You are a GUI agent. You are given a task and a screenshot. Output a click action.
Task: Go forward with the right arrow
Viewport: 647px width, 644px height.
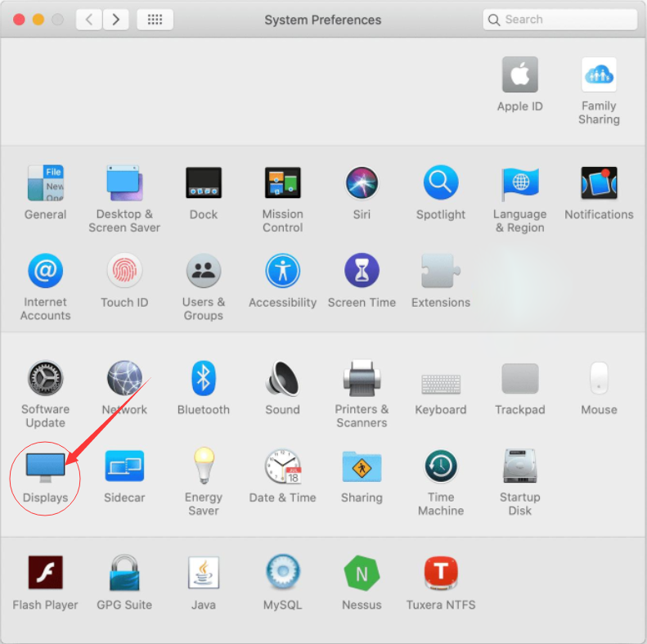click(115, 20)
